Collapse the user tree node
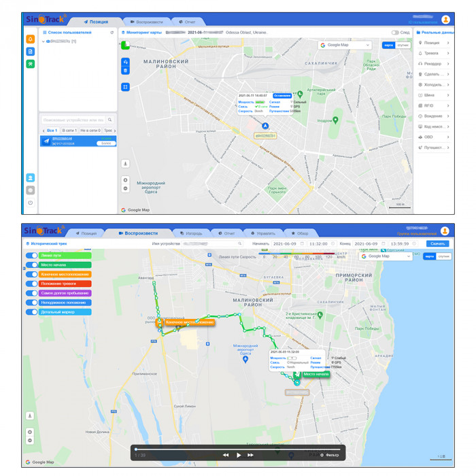The width and height of the screenshot is (476, 476). 43,41
